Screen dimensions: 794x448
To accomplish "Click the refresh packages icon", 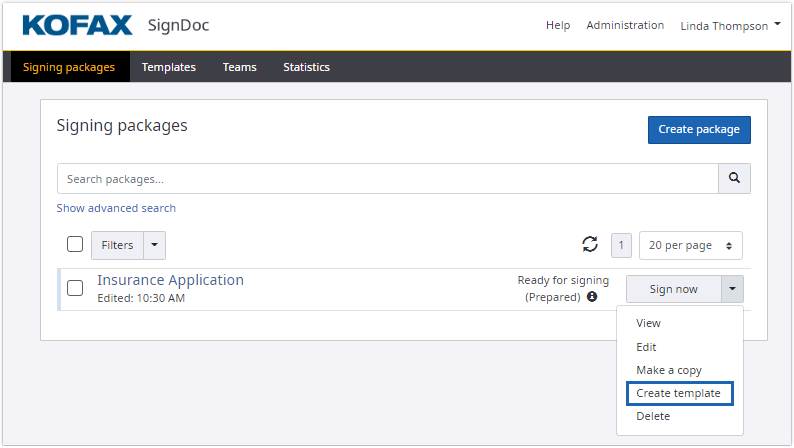I will pyautogui.click(x=590, y=245).
